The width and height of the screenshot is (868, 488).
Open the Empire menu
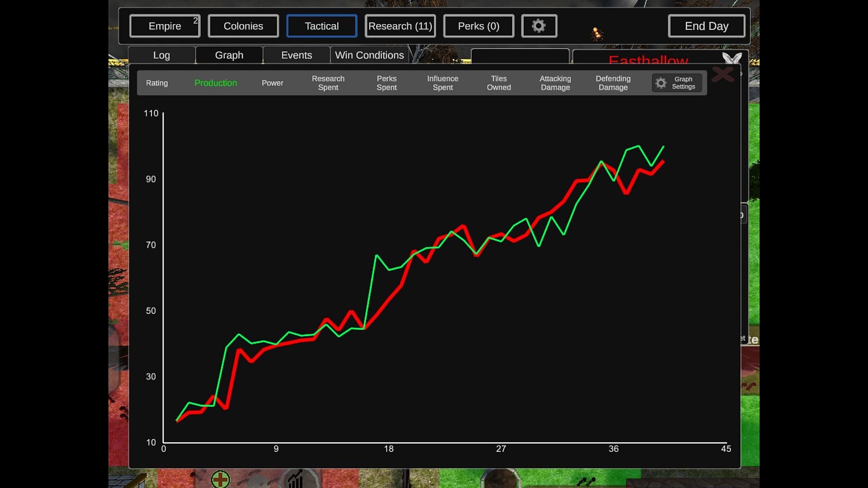[x=165, y=26]
